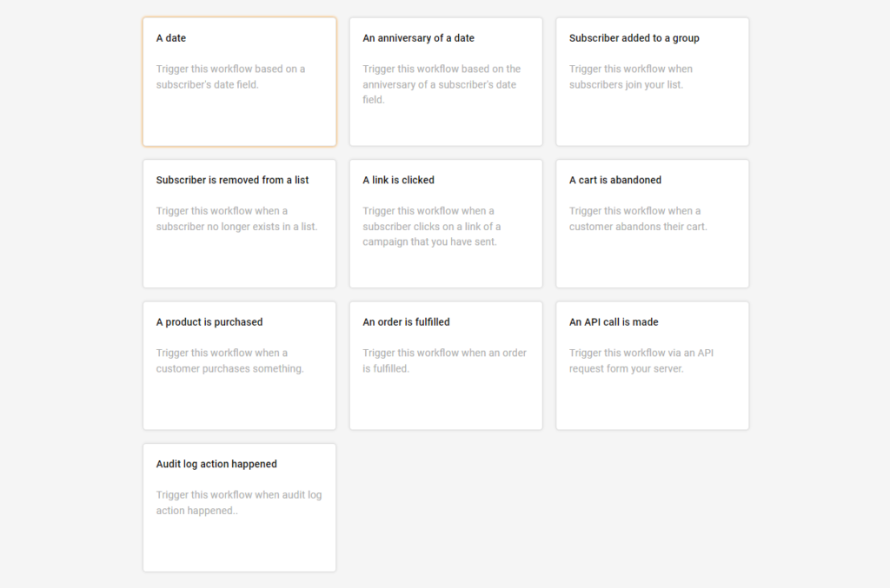Click text "Trigger this workflow when subscribers join your list."
The image size is (890, 588).
click(631, 76)
